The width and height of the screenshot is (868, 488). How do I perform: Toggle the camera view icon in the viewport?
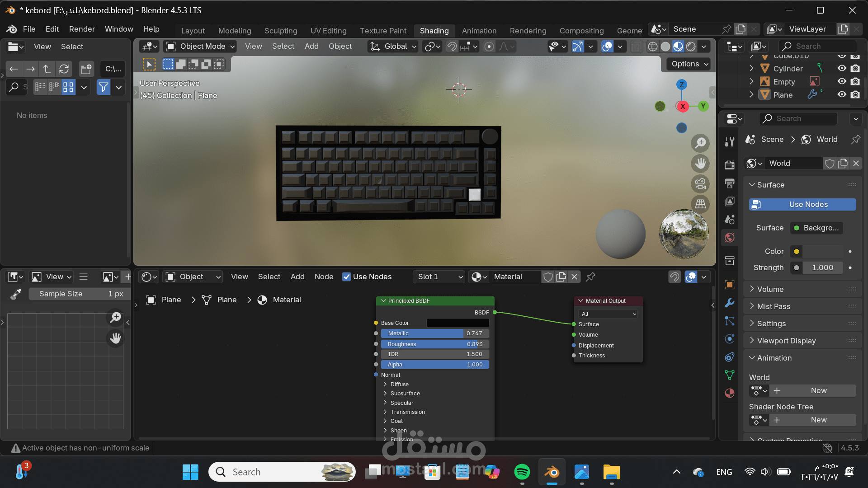click(700, 184)
